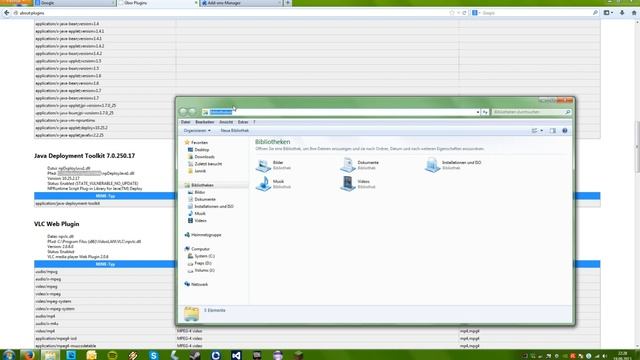Open the Videos library in main pane
Viewport: 640px width, 360px height.
click(x=358, y=184)
